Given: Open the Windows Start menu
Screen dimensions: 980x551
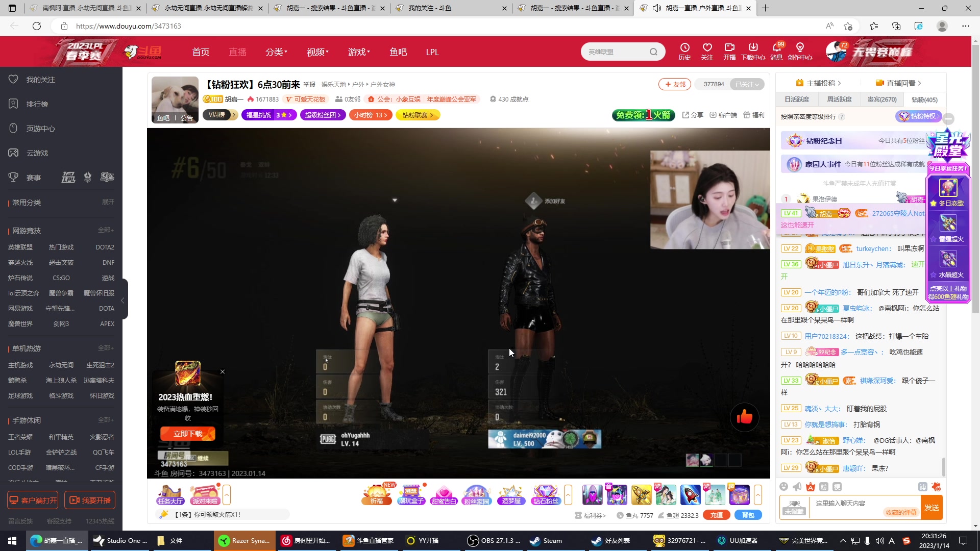Looking at the screenshot, I should click(12, 541).
